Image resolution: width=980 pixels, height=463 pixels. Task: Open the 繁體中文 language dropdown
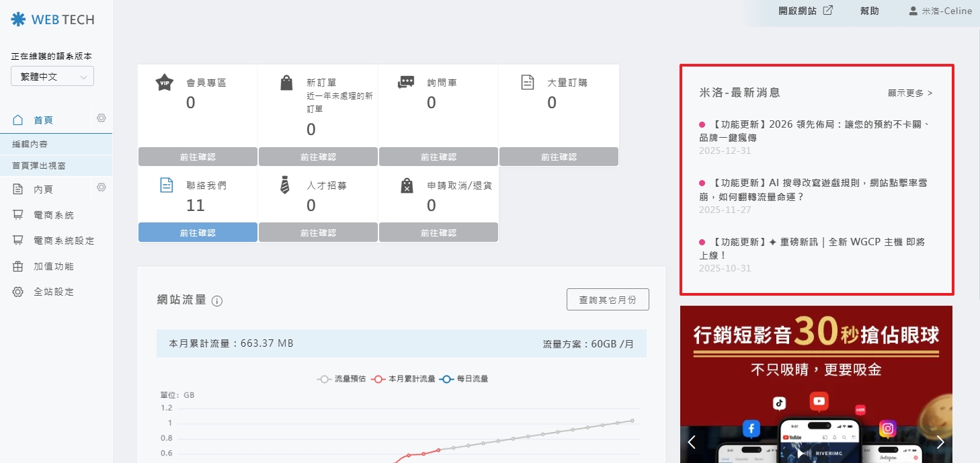52,76
